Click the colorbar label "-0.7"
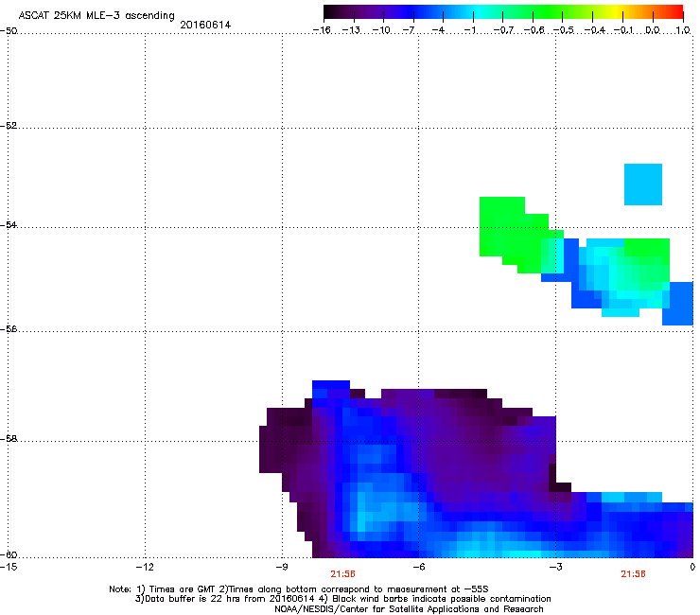The height and width of the screenshot is (615, 700). (503, 30)
